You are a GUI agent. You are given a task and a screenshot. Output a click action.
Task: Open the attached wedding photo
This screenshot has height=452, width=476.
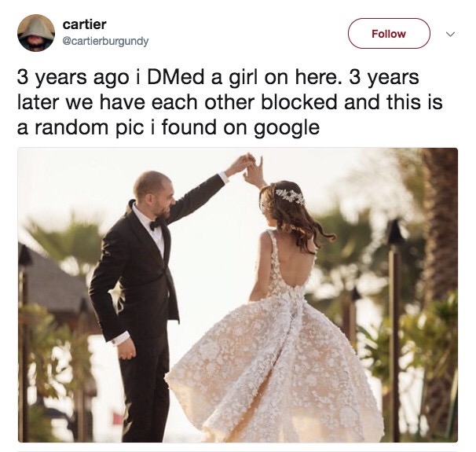coord(238,295)
